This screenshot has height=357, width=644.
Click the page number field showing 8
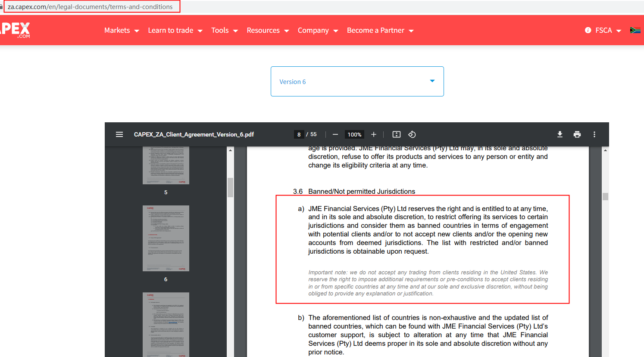[x=299, y=134]
